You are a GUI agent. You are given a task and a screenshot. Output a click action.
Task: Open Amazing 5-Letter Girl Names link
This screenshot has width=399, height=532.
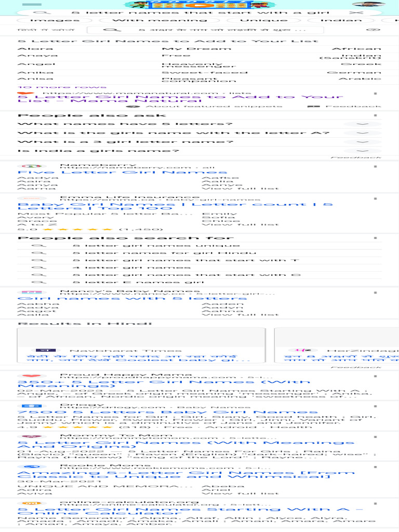click(x=186, y=475)
